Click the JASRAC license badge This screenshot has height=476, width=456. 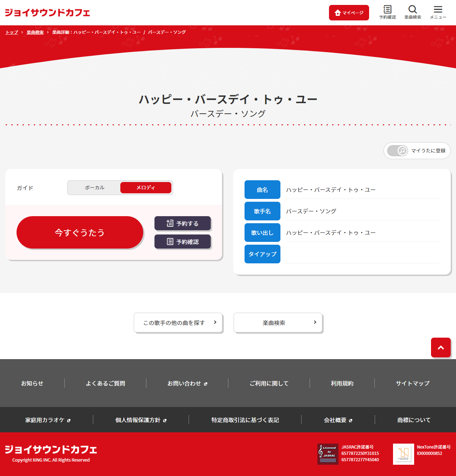[x=328, y=454]
